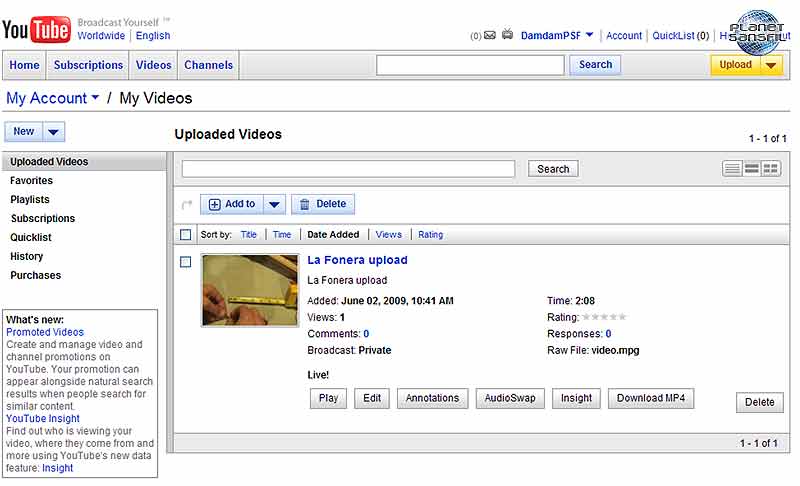The image size is (800, 486).
Task: Click the top Search button
Action: coord(595,65)
